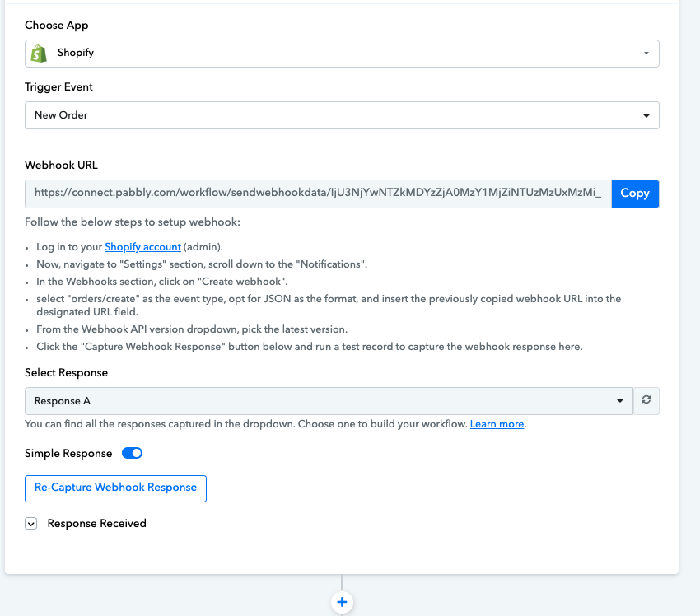Click the 'Follow the below steps' text
The image size is (700, 616).
[x=133, y=222]
